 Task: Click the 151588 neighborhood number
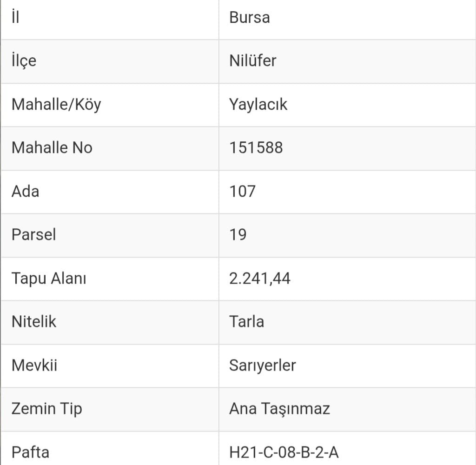pos(256,148)
